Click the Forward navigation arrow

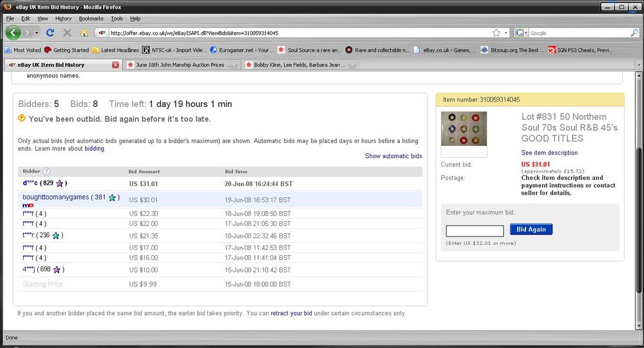[x=27, y=32]
